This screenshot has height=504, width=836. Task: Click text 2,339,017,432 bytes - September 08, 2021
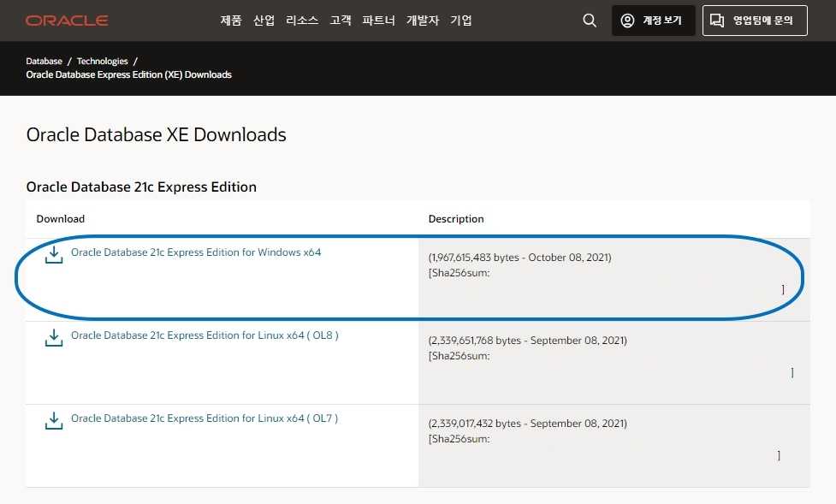tap(528, 424)
